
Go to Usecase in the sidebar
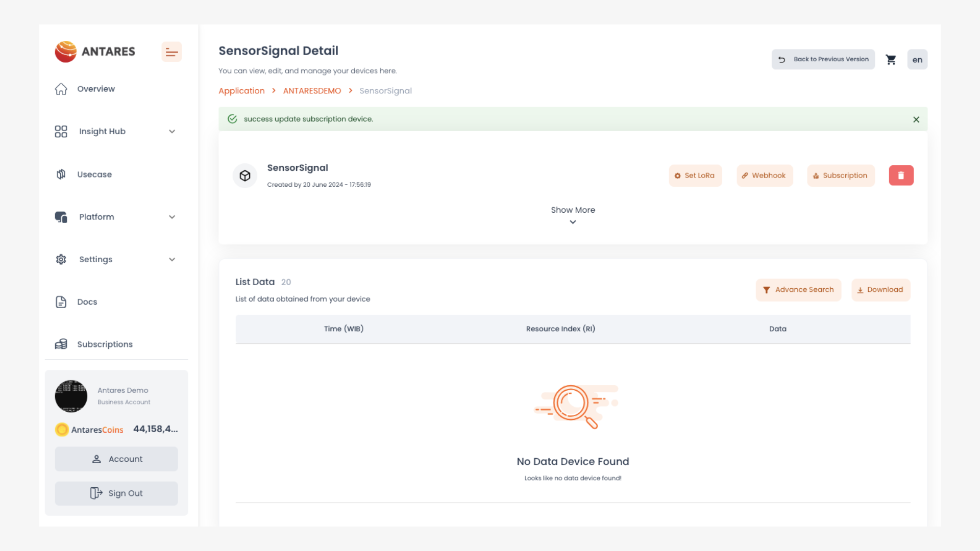(x=94, y=174)
